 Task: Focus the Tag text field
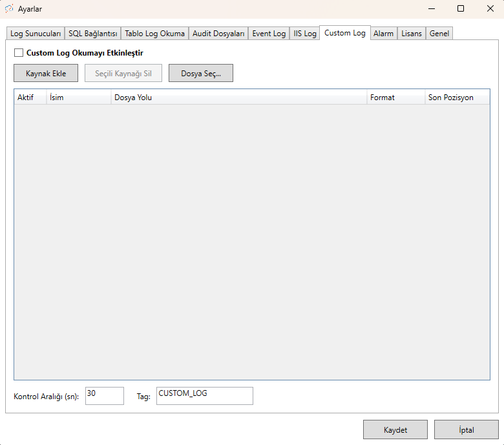204,396
